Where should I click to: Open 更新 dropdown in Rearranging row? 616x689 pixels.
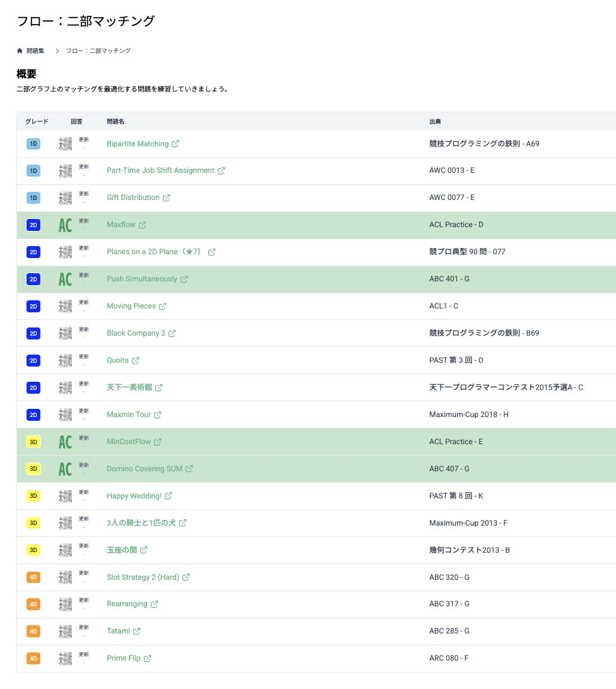click(84, 604)
